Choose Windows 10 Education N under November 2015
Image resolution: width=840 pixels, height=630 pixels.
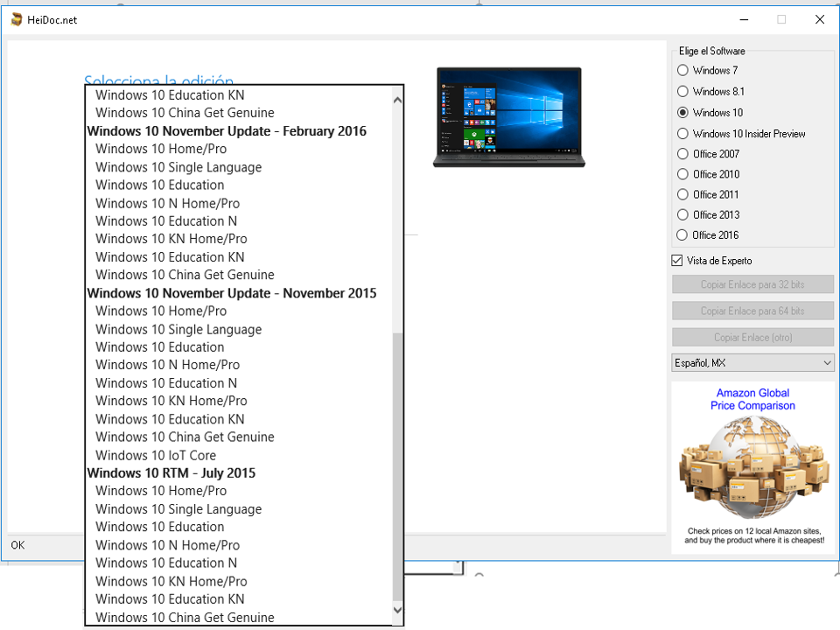[166, 383]
